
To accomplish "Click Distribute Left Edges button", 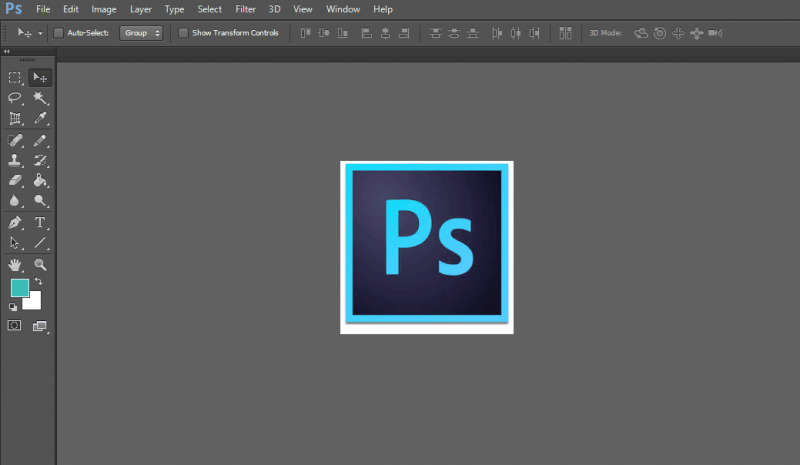I will 497,33.
